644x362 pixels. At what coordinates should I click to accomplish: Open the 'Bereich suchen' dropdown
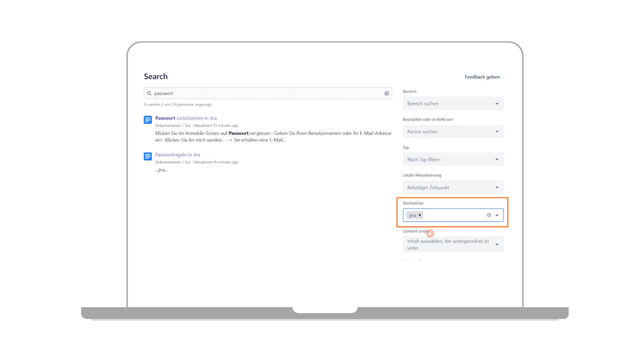tap(453, 104)
